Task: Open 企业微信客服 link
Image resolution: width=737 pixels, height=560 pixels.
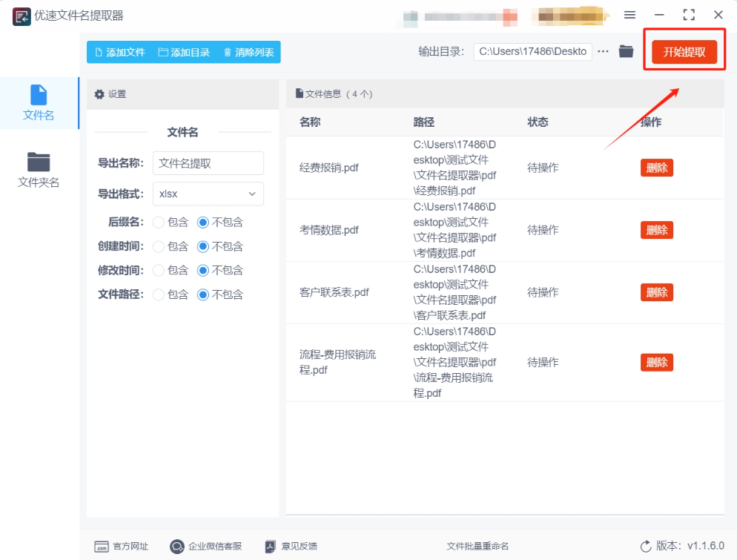Action: [206, 547]
